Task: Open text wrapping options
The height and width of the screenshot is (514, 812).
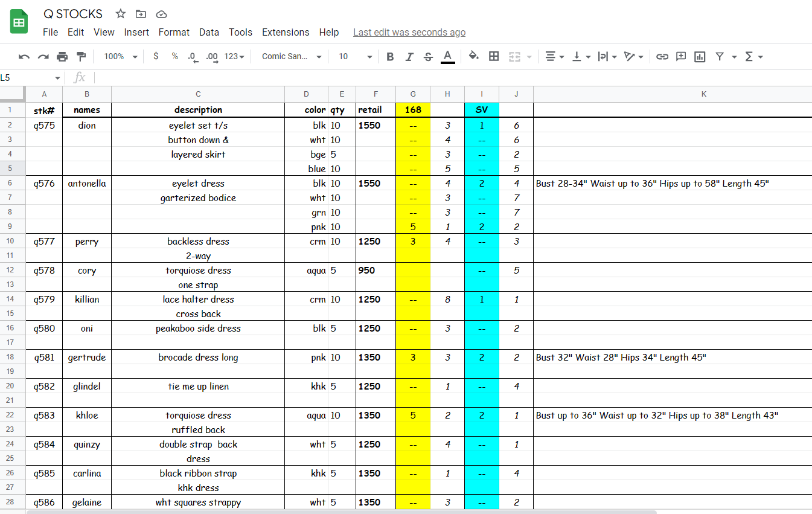Action: click(607, 57)
